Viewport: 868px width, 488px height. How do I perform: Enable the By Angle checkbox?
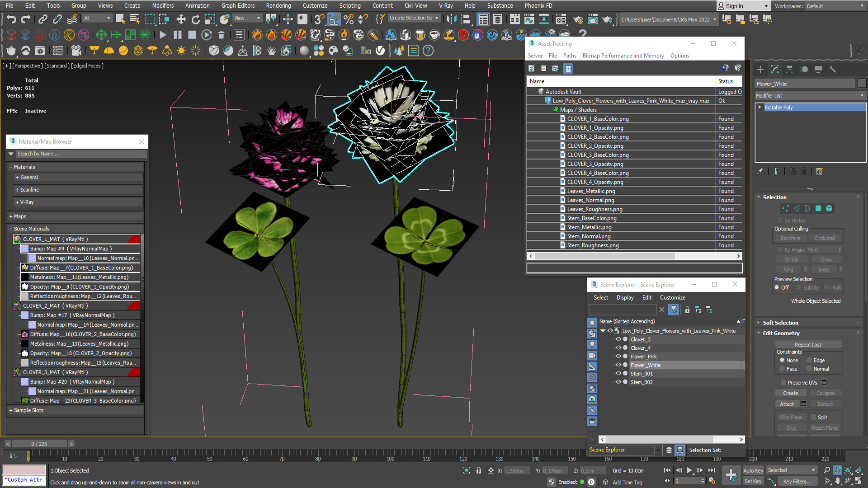tap(779, 250)
